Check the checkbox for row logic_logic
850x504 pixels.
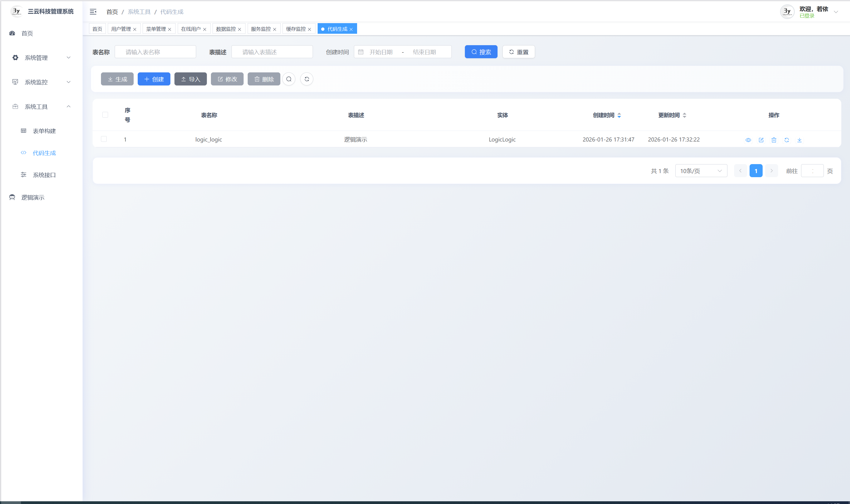(104, 139)
